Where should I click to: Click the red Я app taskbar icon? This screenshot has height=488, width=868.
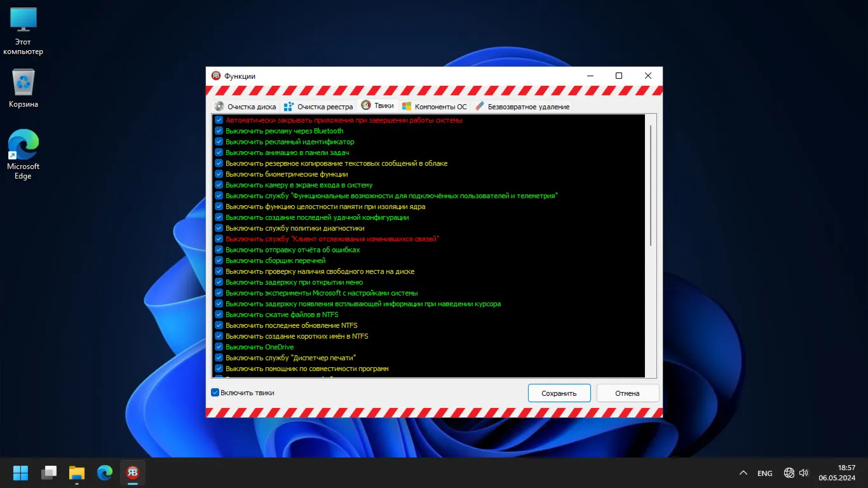133,473
